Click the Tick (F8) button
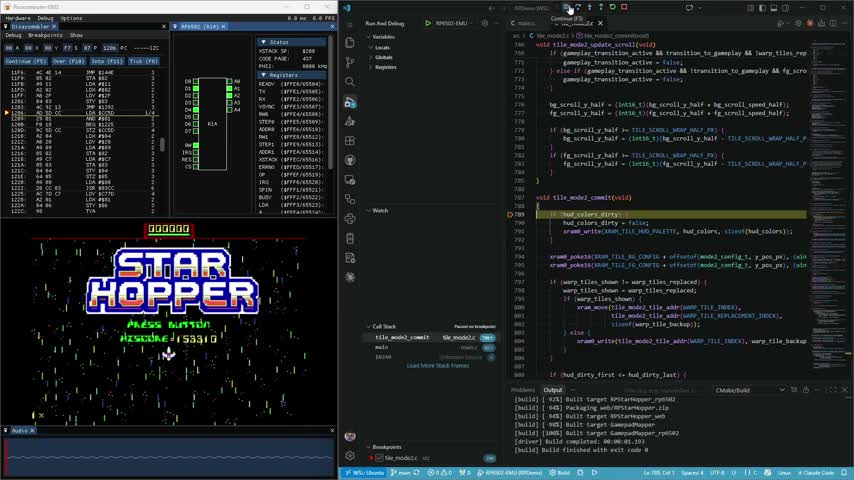The height and width of the screenshot is (480, 854). [x=144, y=62]
